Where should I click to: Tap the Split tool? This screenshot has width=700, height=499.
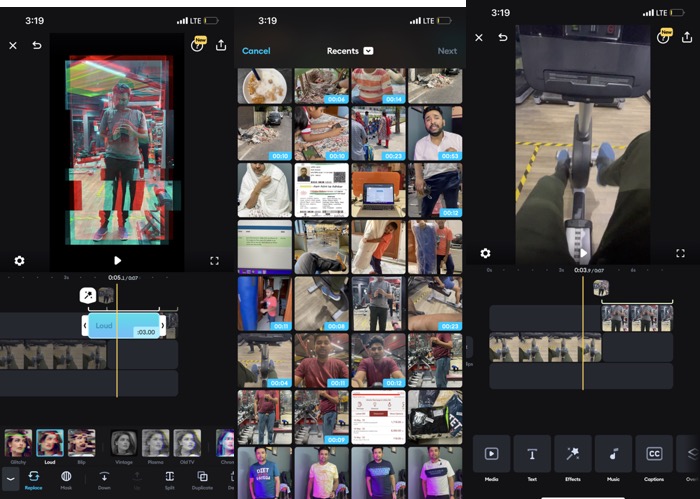170,480
